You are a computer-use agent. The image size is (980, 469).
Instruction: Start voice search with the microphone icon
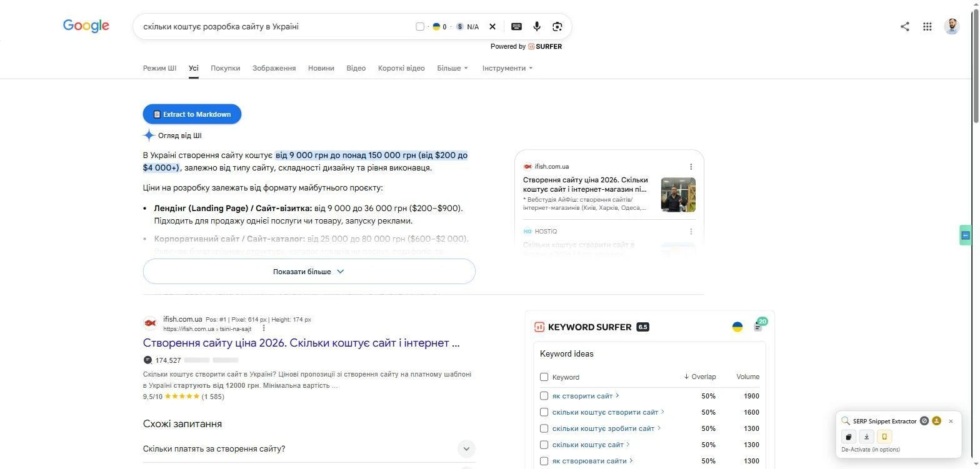(x=537, y=26)
